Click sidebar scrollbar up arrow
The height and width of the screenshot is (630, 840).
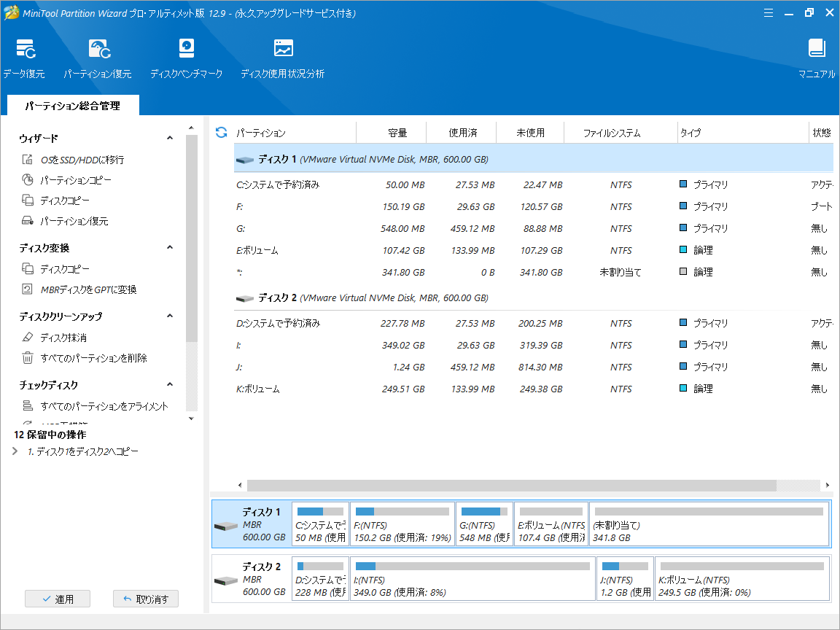pyautogui.click(x=191, y=128)
